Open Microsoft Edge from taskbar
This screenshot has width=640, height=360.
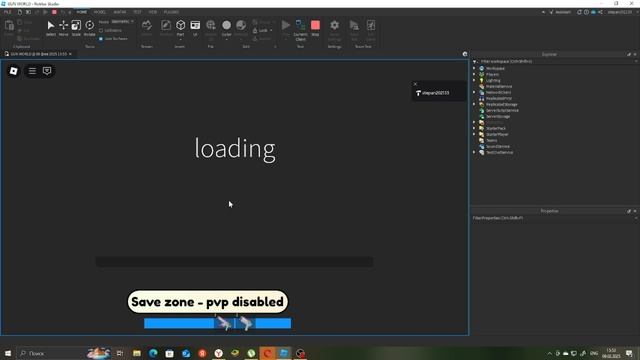[153, 353]
